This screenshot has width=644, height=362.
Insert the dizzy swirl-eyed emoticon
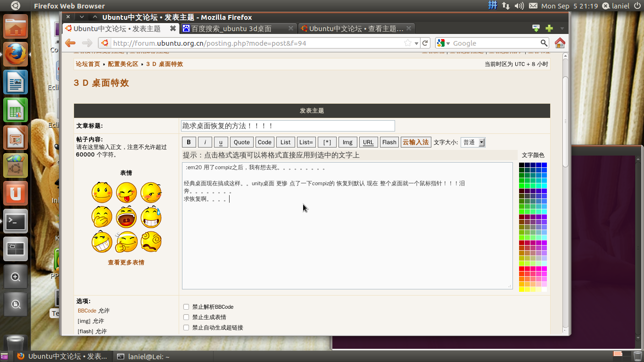coord(151,241)
